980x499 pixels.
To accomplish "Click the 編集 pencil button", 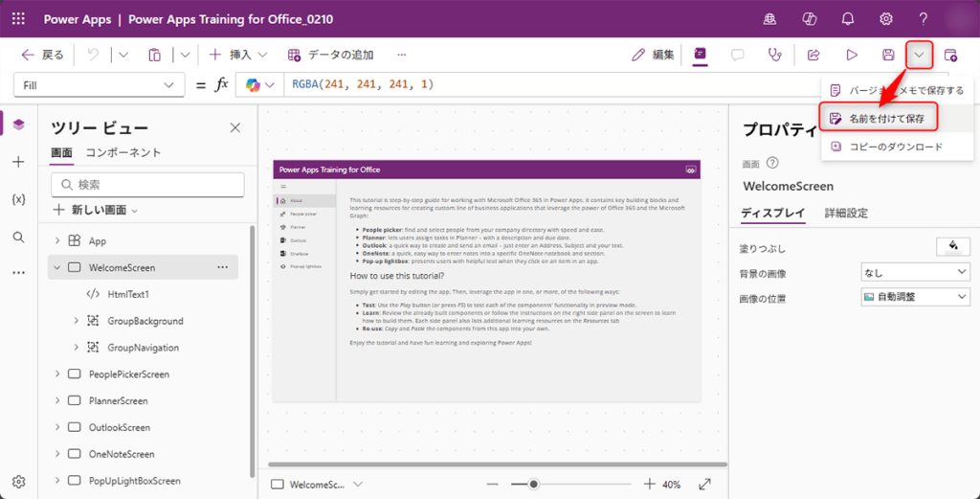I will pos(653,55).
